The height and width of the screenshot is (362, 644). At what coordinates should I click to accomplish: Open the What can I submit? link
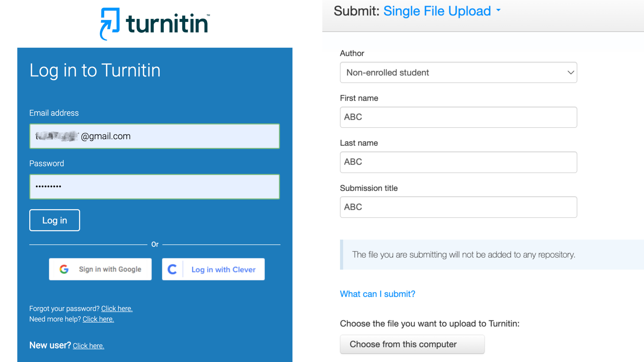[x=377, y=294]
